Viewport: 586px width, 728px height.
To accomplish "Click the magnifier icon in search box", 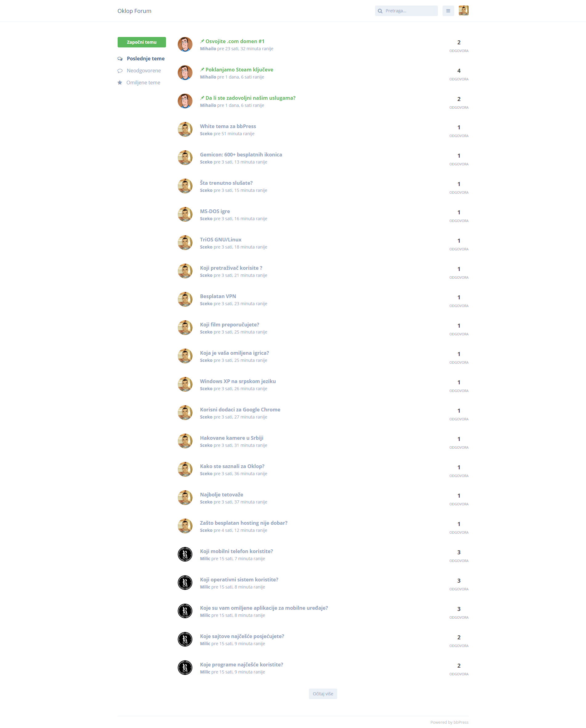I will [x=380, y=11].
